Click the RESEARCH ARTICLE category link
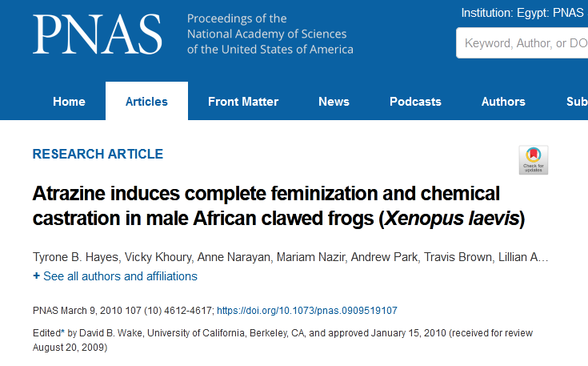 (x=98, y=155)
